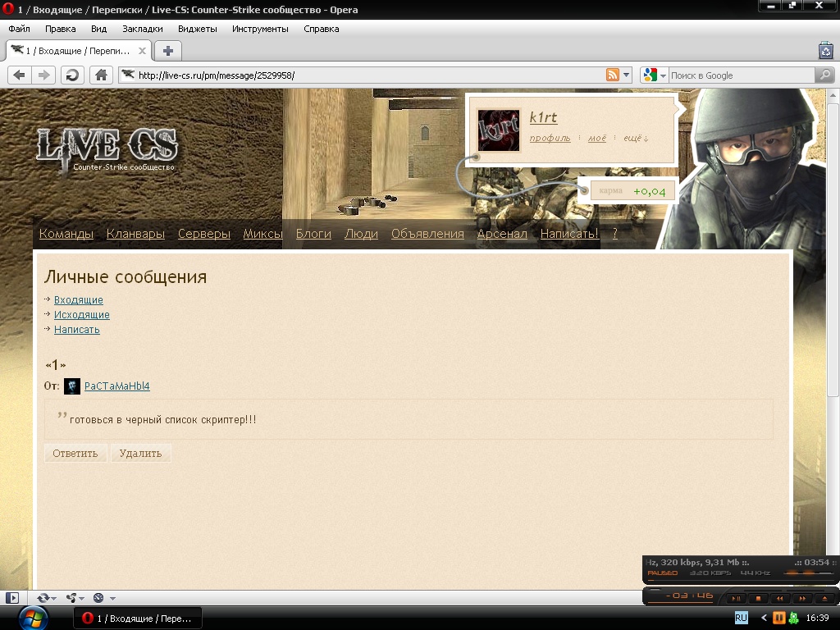Click the 'Удалить' delete button
840x630 pixels.
click(x=140, y=453)
